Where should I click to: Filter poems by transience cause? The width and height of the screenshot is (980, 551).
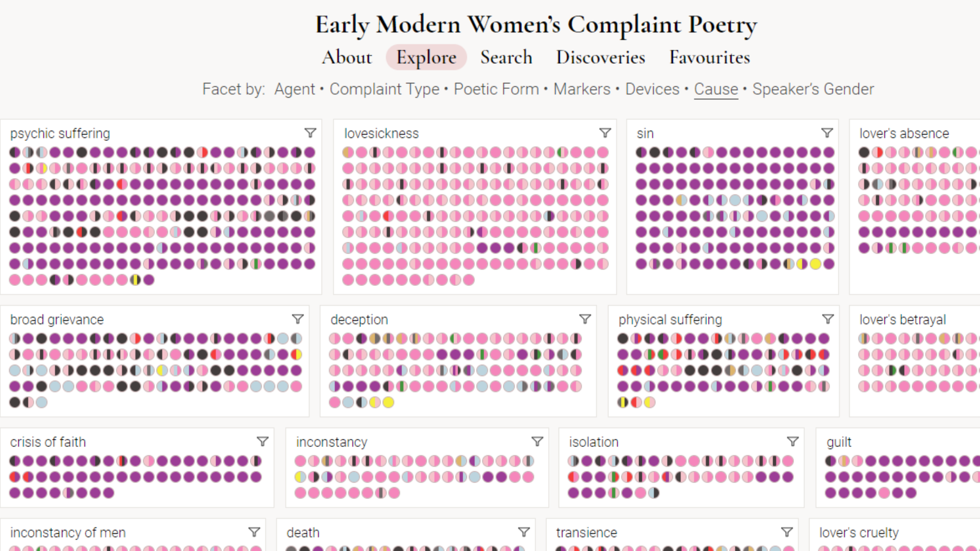click(787, 532)
